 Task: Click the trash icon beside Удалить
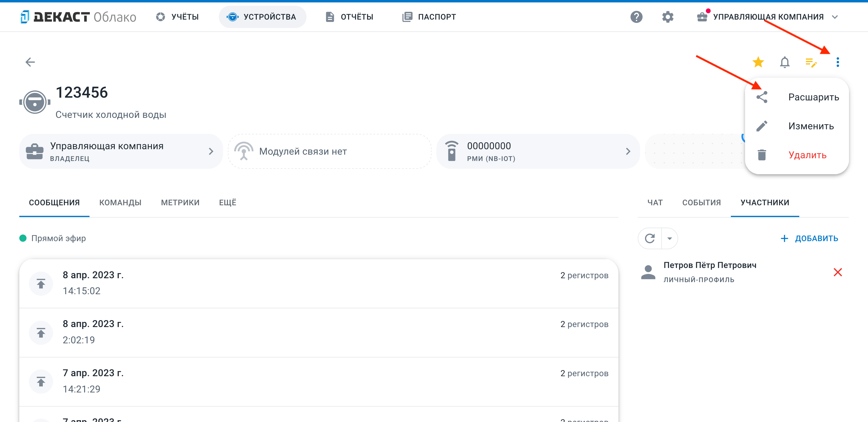click(x=762, y=155)
